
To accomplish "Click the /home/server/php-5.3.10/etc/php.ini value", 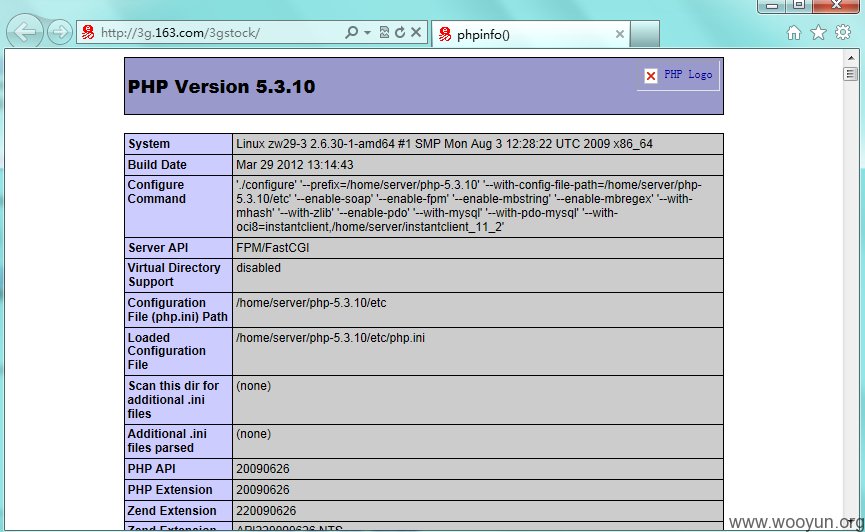I will click(330, 337).
